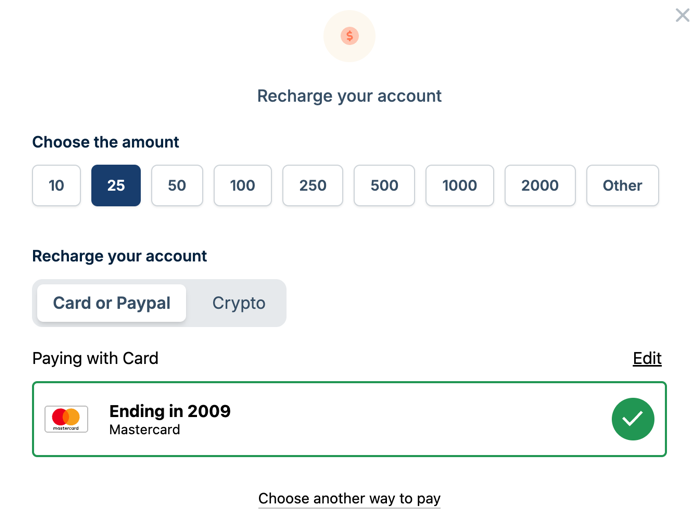
Task: Click the dollar coin icon at top
Action: (x=349, y=36)
